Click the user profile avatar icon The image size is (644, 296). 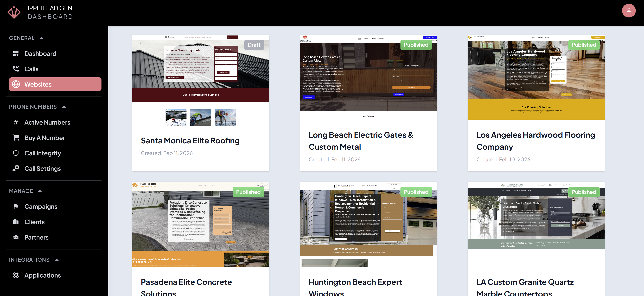click(629, 10)
